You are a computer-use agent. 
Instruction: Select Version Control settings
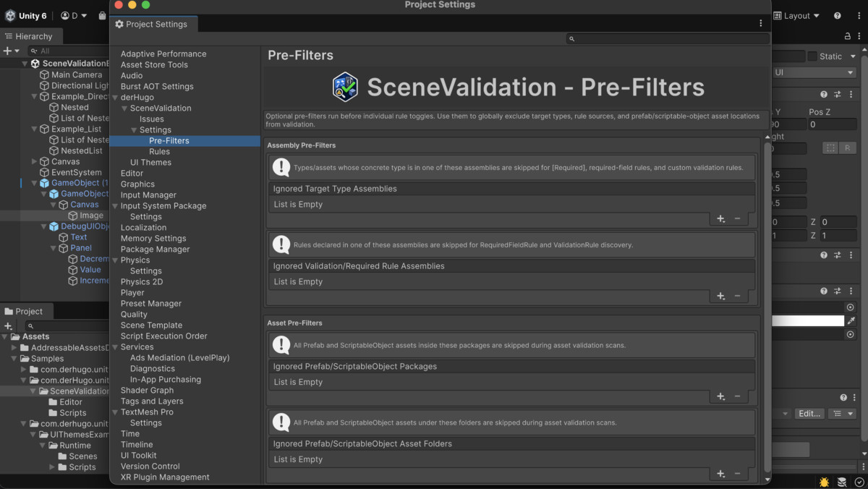click(150, 467)
